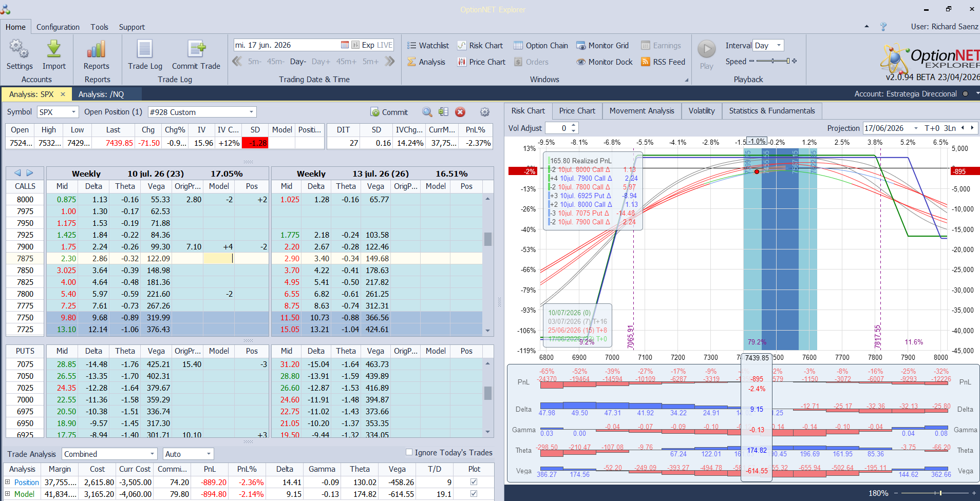This screenshot has height=501, width=980.
Task: Open the Symbol SPX dropdown
Action: click(74, 112)
